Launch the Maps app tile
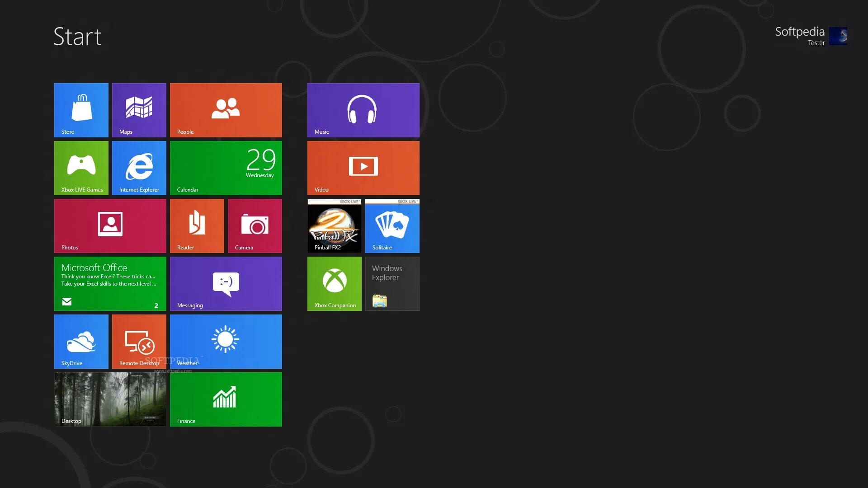 coord(139,110)
